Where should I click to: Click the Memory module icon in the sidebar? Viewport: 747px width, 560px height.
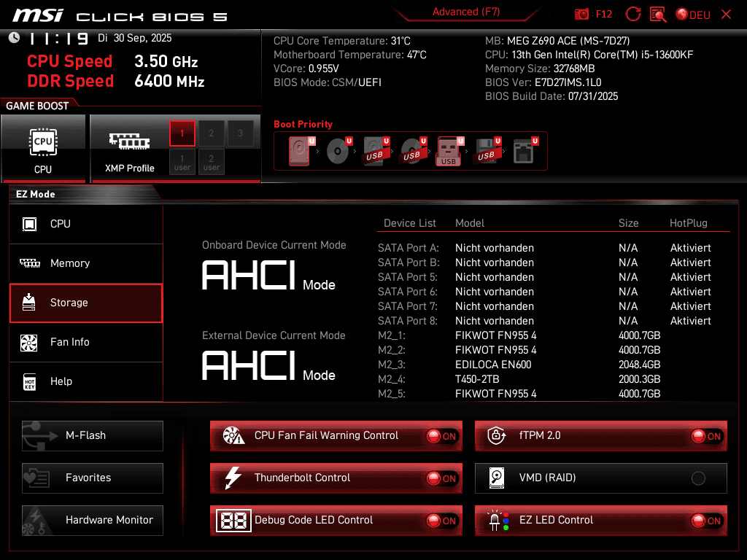coord(29,262)
